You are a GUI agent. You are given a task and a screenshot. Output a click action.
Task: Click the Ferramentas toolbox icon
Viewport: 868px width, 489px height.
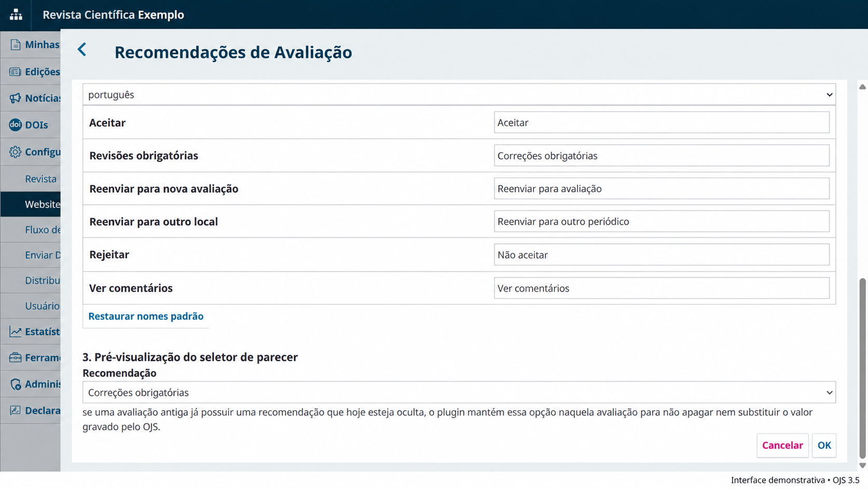point(15,358)
